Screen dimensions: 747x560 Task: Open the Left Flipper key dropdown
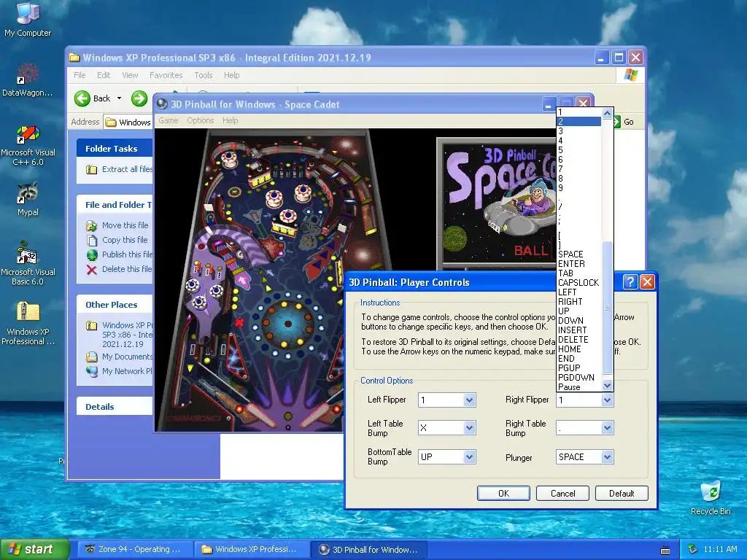pyautogui.click(x=469, y=400)
